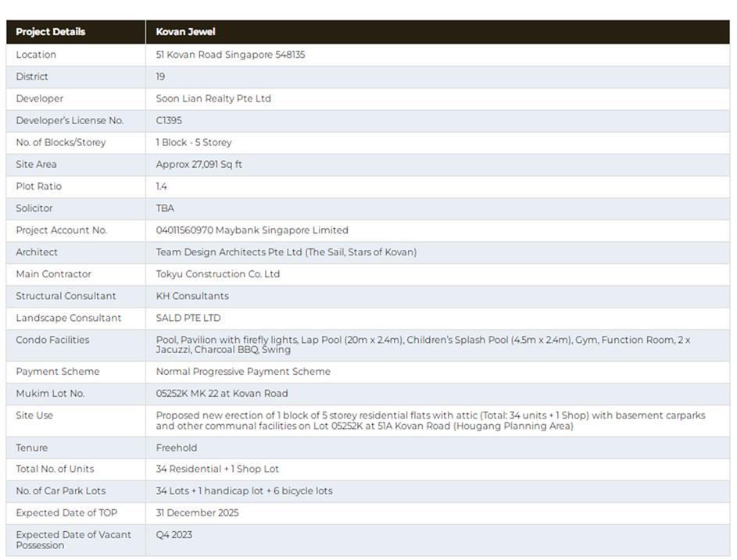Viewport: 737px width, 560px height.
Task: Select the Soon Lian Realty Pte Ltd developer name
Action: (213, 98)
